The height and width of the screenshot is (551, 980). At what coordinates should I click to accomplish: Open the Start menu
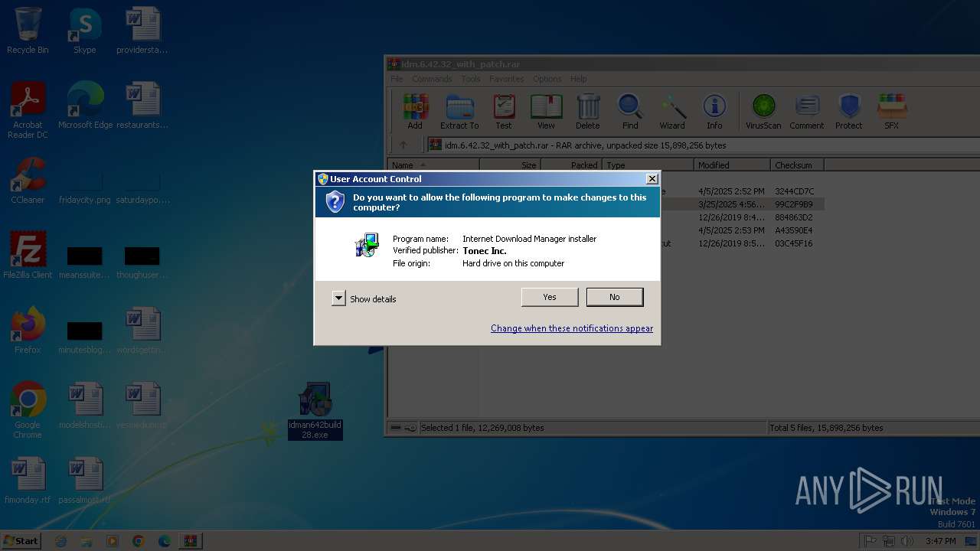coord(21,541)
